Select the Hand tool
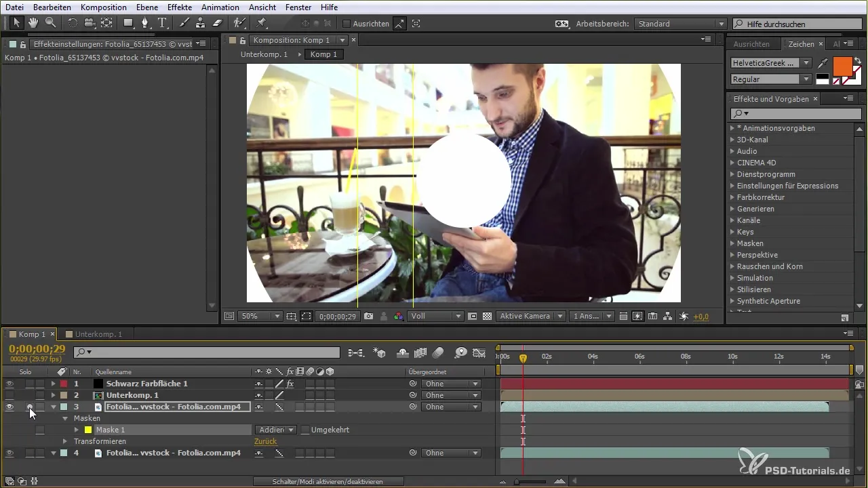 coord(33,23)
